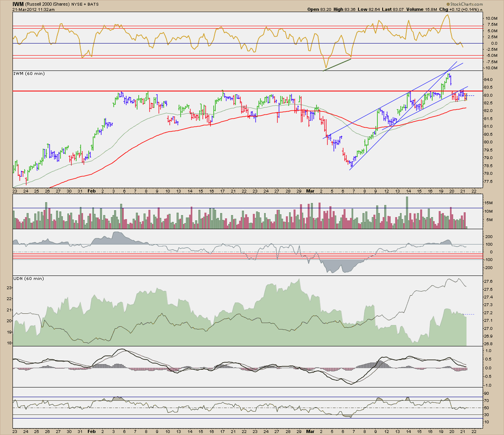Viewport: 504px width, 435px height.
Task: Click the '83.5' price axis label
Action: pyautogui.click(x=489, y=87)
